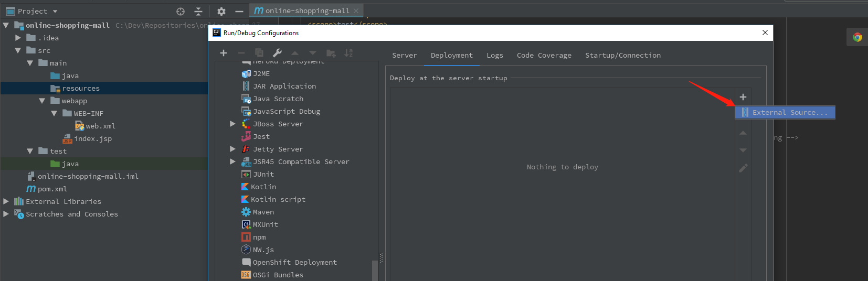Select the Maven configuration type

[263, 212]
